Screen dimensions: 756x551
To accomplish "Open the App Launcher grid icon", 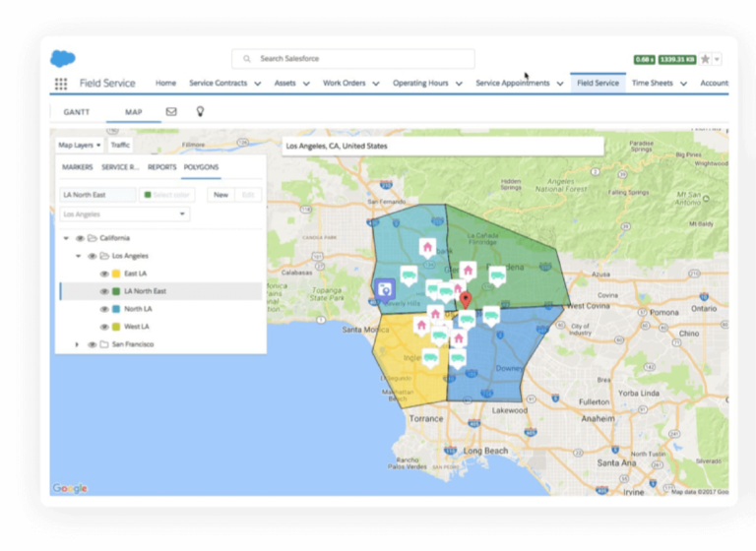I will point(61,84).
